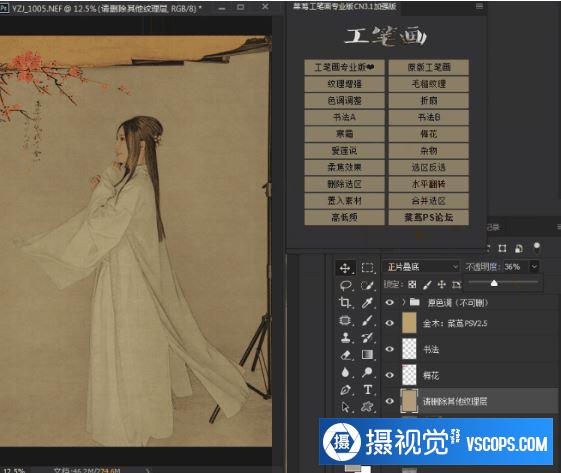This screenshot has width=561, height=473.
Task: Select the Lasso tool
Action: point(345,285)
